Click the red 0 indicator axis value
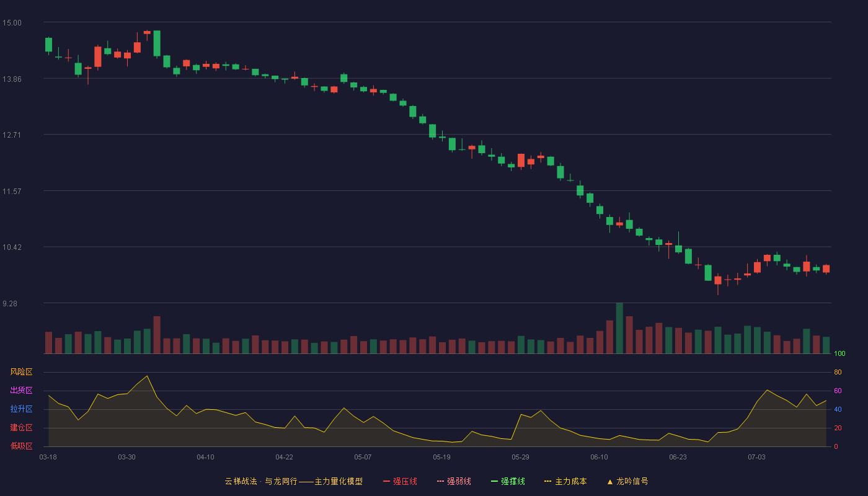The height and width of the screenshot is (496, 868). coord(836,446)
